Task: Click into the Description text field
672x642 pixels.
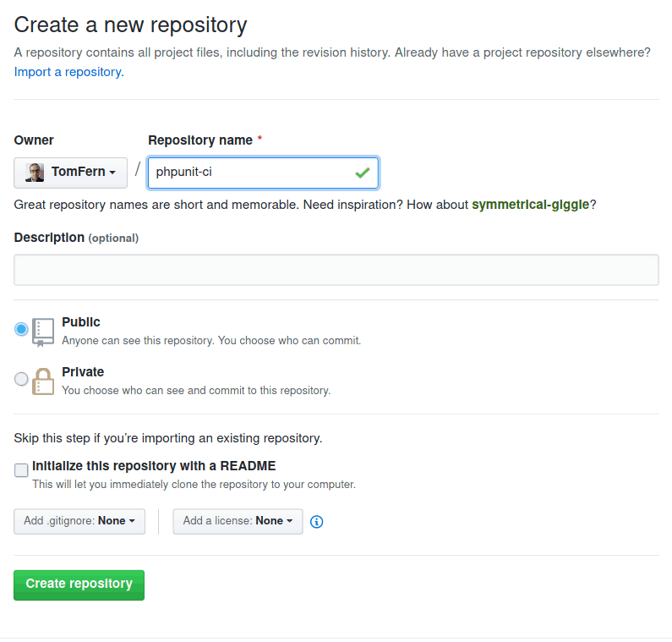Action: pos(336,270)
